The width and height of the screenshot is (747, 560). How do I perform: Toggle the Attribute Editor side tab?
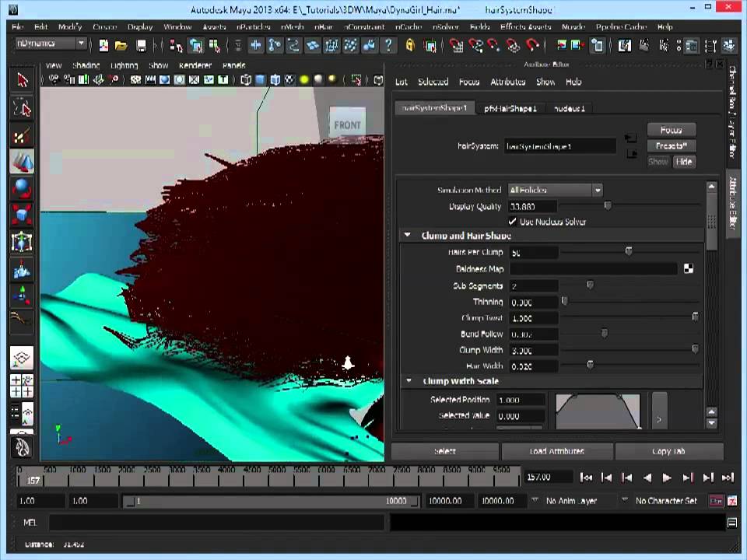click(733, 202)
